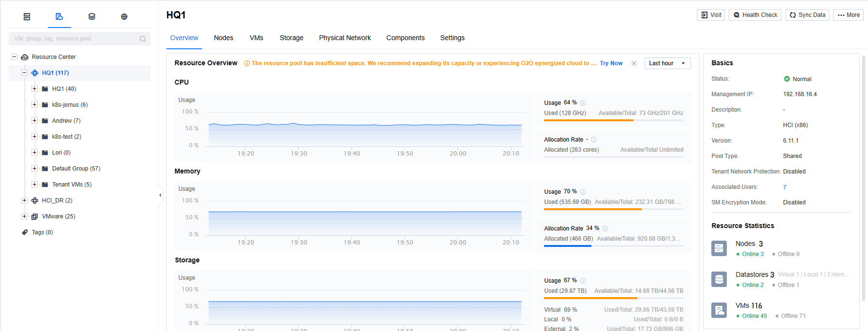Click the k8s-jornus folder icon
Viewport: 868px width, 331px height.
pos(45,105)
